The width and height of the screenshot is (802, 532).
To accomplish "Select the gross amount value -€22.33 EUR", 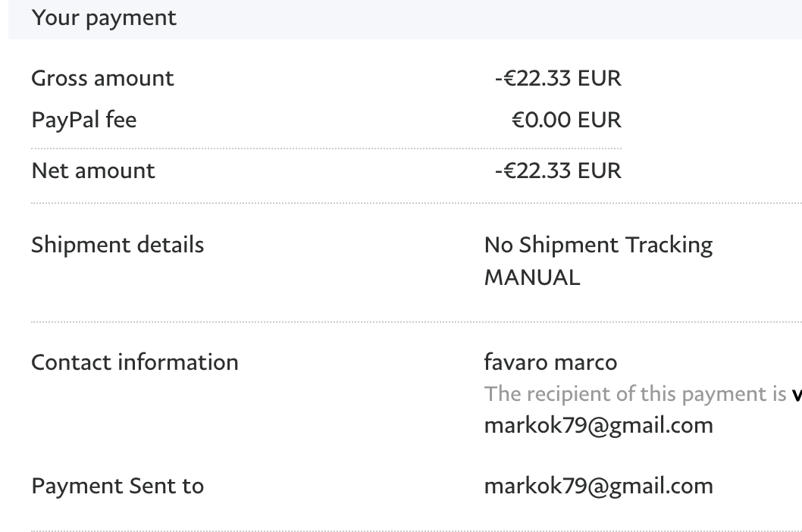I will click(558, 78).
